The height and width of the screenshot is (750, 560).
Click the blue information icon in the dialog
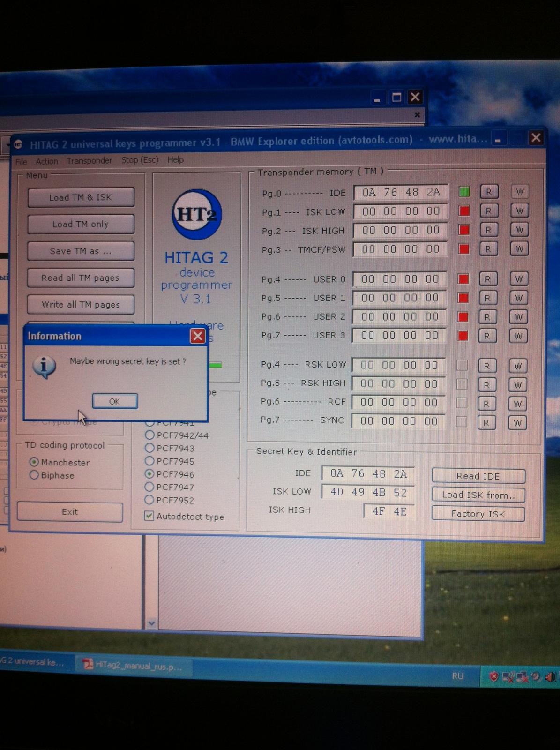pos(45,366)
